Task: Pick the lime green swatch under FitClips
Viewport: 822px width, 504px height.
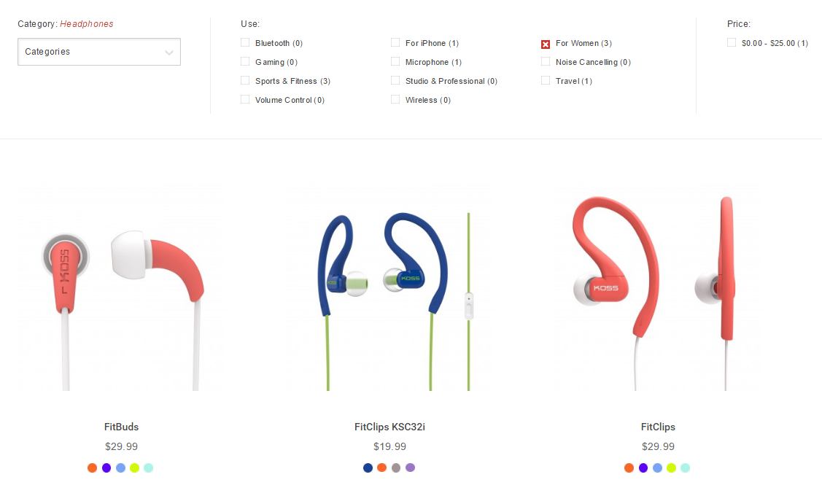Action: click(671, 468)
